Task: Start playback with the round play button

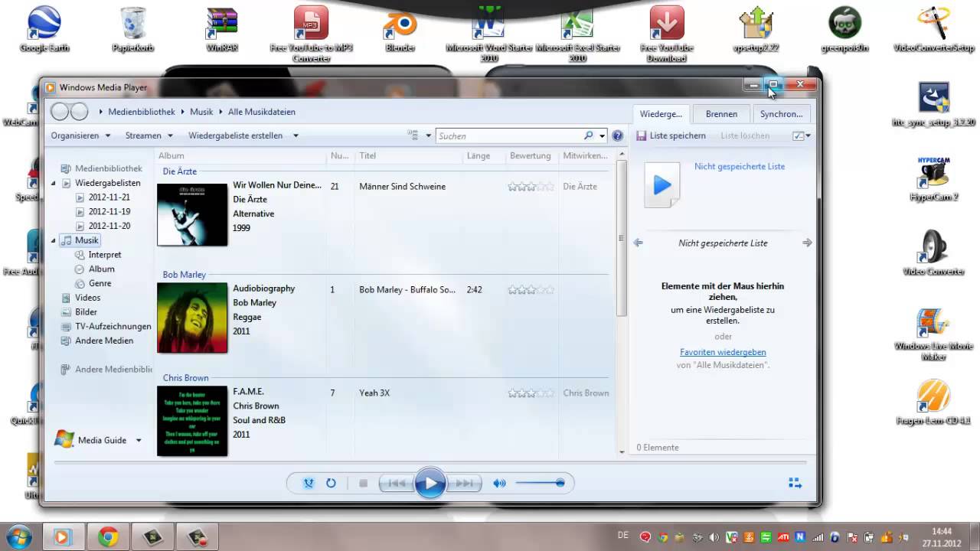Action: click(x=430, y=483)
